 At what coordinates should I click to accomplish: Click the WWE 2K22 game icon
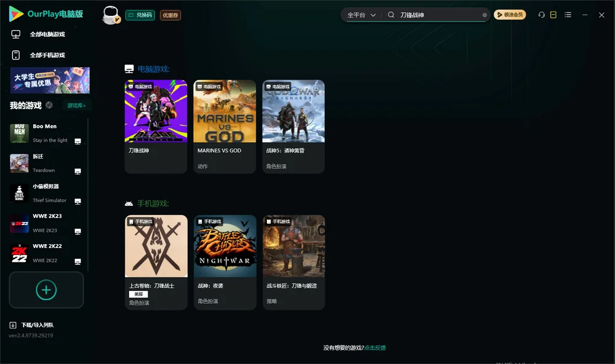click(19, 254)
